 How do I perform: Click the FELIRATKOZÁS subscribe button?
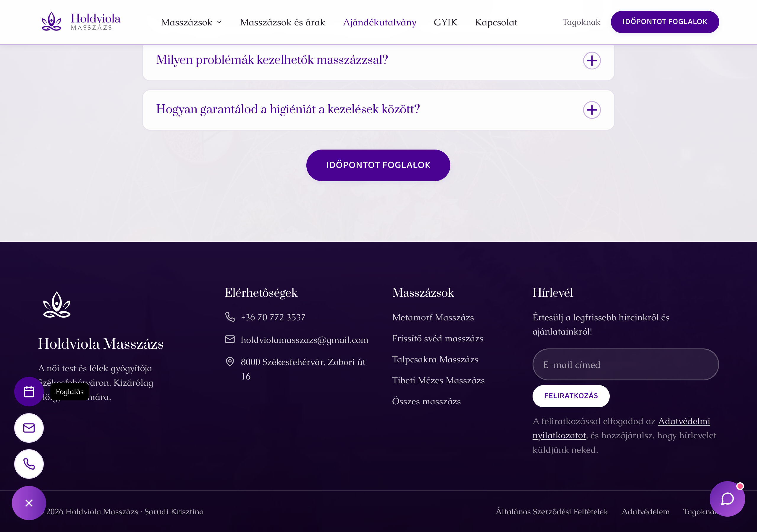click(571, 396)
